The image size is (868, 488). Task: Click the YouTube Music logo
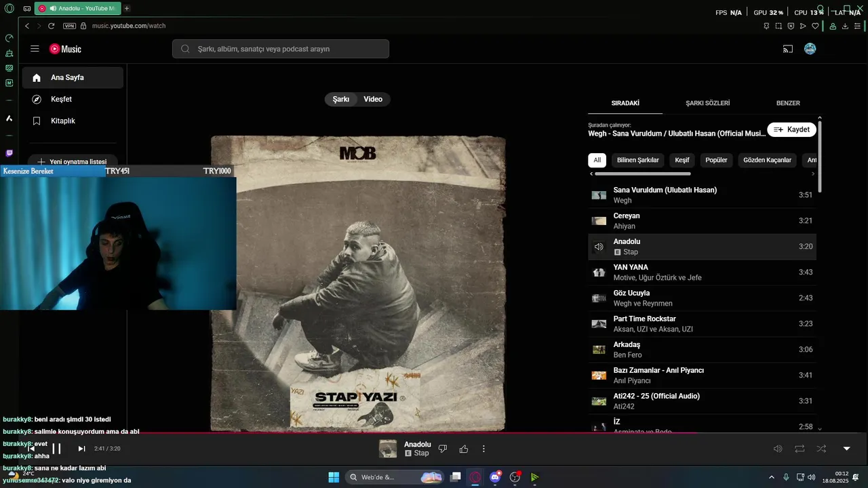pyautogui.click(x=65, y=49)
